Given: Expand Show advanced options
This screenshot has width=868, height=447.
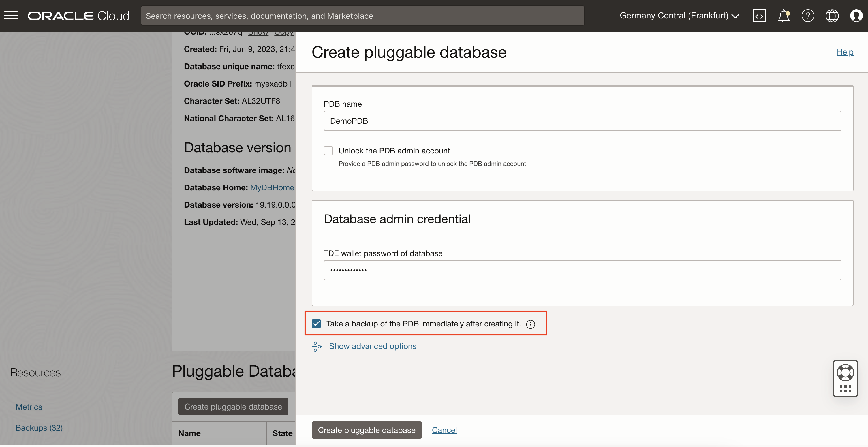Looking at the screenshot, I should [x=372, y=346].
